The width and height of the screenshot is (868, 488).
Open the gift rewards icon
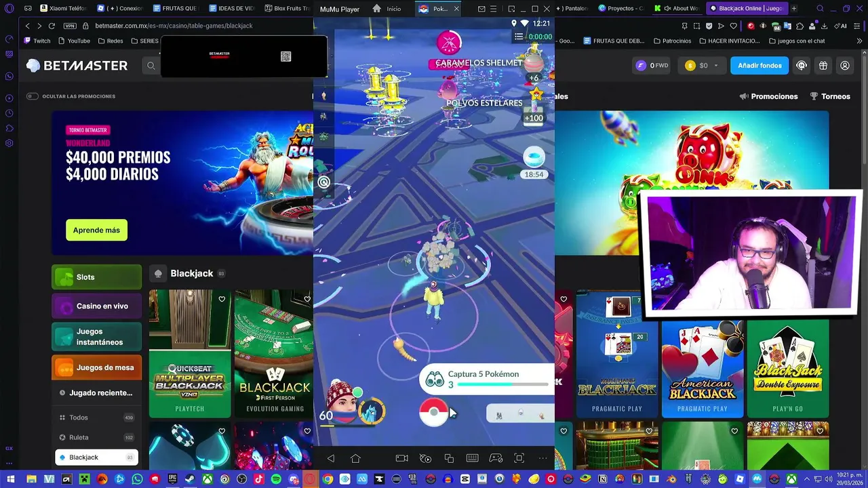pyautogui.click(x=823, y=66)
